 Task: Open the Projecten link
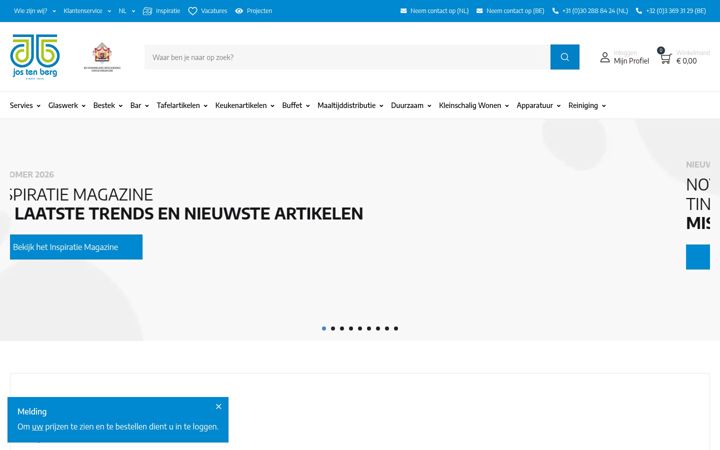[x=259, y=11]
